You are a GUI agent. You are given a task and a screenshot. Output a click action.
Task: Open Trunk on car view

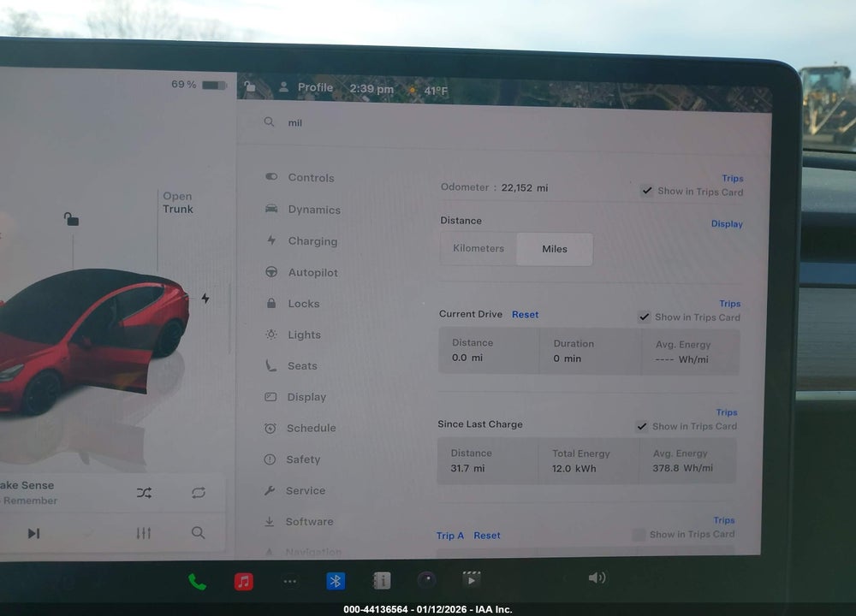coord(178,203)
